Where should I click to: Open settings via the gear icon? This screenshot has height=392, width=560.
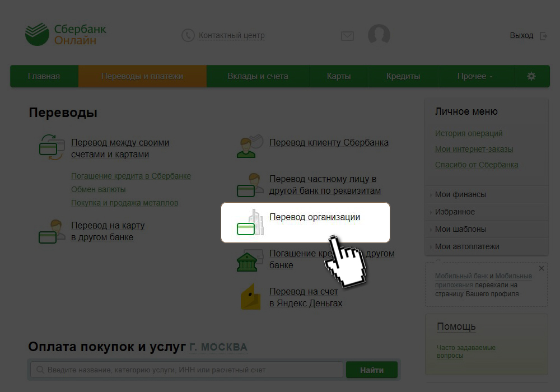pyautogui.click(x=531, y=76)
